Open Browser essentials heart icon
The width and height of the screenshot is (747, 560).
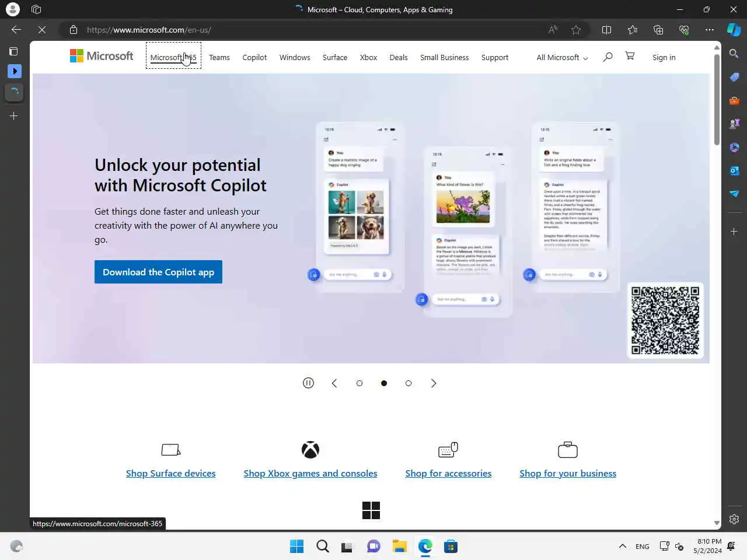(x=684, y=30)
